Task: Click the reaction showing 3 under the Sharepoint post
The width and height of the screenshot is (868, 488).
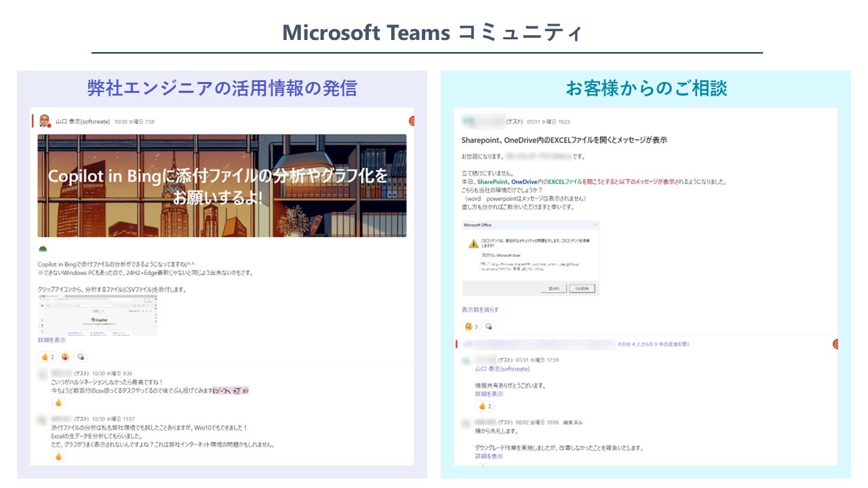Action: [x=471, y=327]
